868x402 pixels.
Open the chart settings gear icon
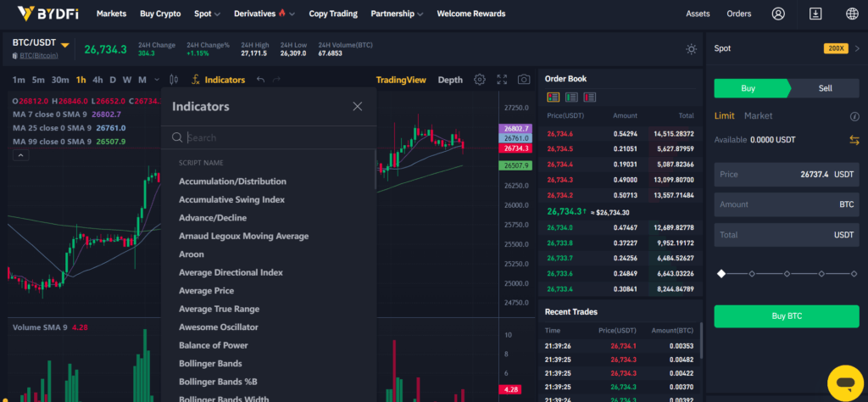pyautogui.click(x=480, y=80)
